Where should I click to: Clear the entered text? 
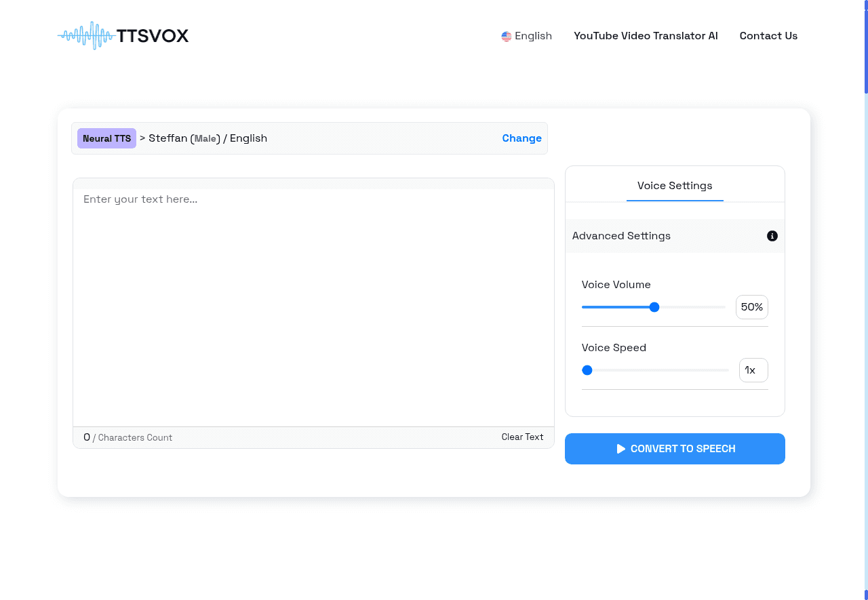click(522, 437)
